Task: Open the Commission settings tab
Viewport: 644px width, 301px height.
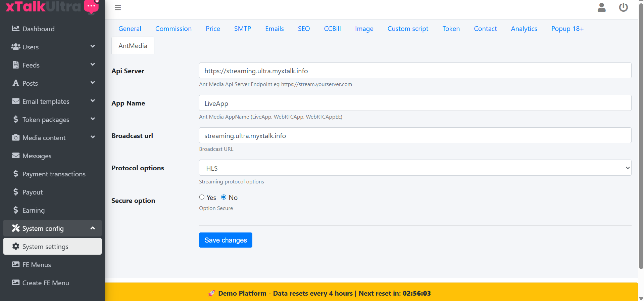Action: coord(173,29)
